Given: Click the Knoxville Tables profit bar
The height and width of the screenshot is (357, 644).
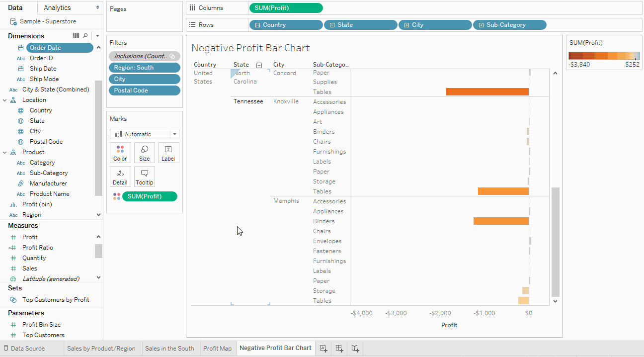Looking at the screenshot, I should (503, 191).
